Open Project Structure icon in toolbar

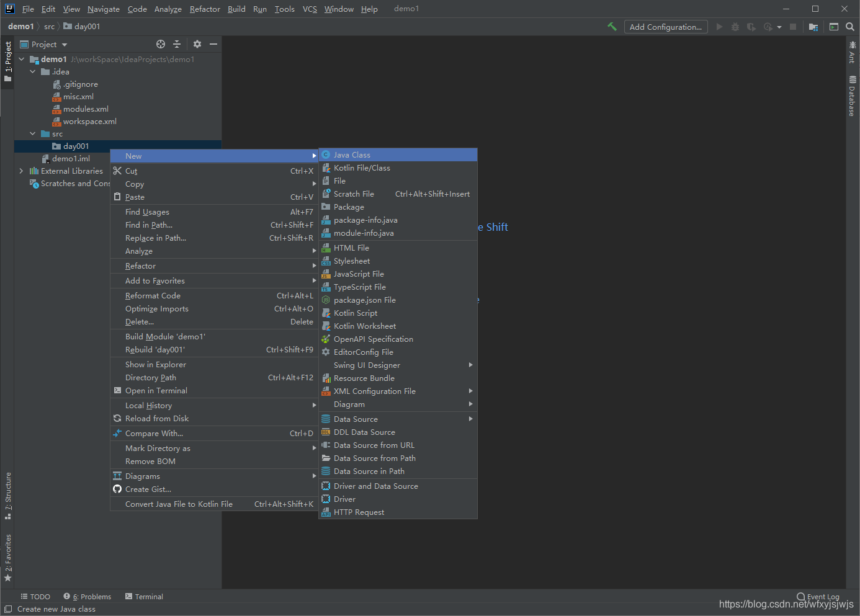813,27
